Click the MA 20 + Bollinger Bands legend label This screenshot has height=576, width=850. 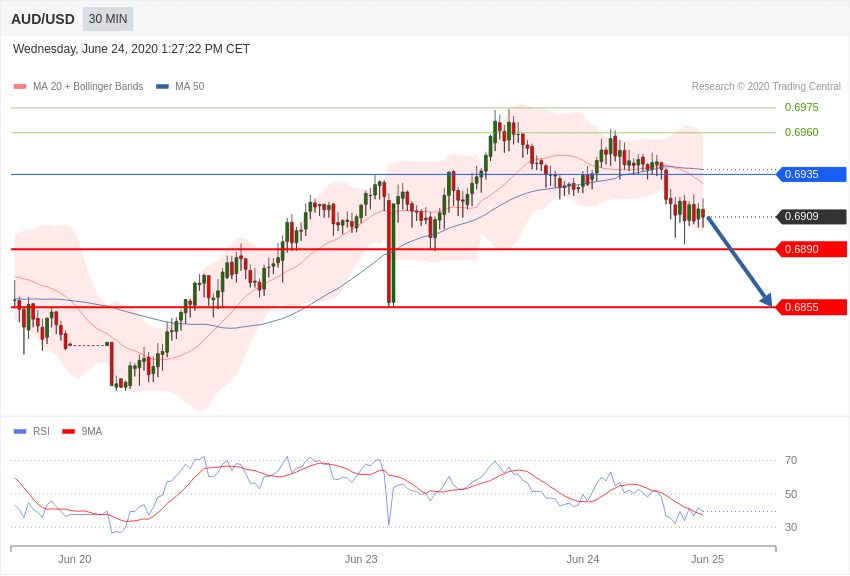tap(88, 86)
